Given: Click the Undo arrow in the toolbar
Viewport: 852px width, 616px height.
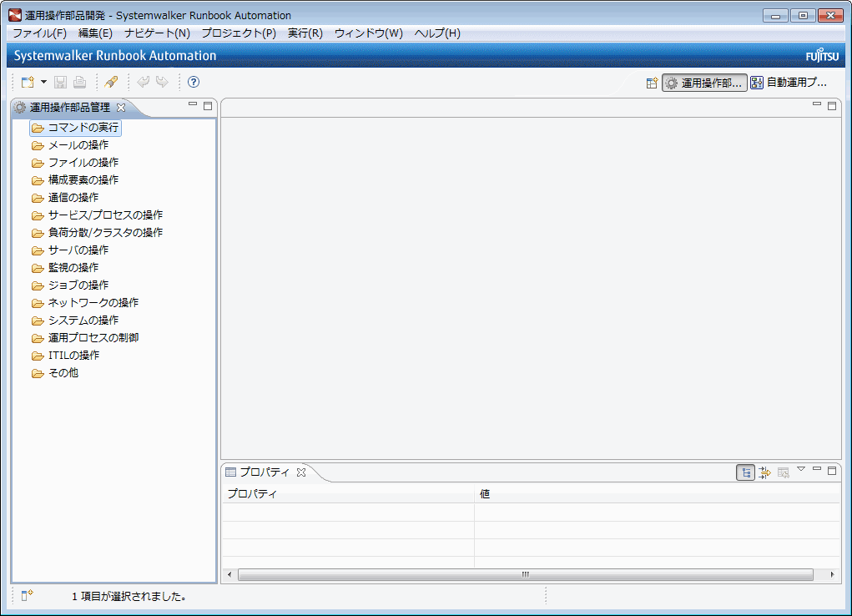Looking at the screenshot, I should (x=144, y=82).
